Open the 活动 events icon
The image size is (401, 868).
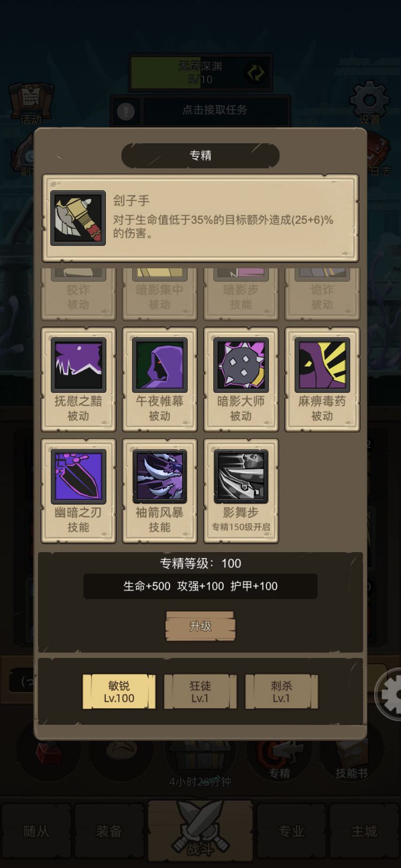tap(31, 104)
